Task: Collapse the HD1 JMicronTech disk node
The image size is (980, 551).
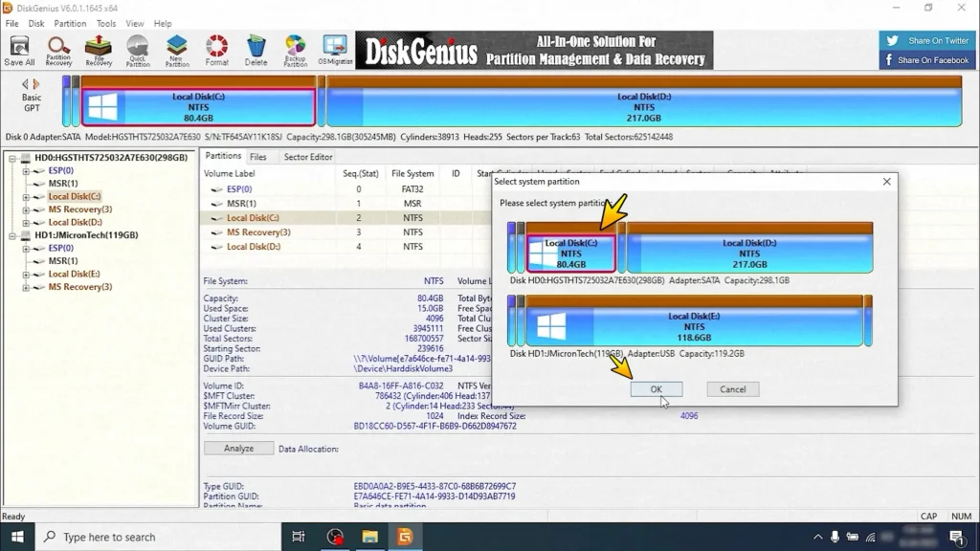Action: [x=11, y=235]
